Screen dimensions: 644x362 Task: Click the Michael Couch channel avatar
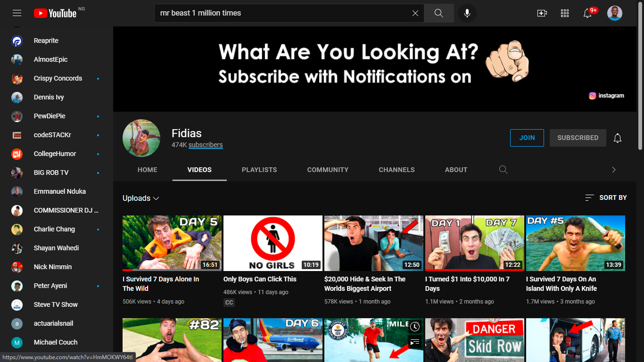tap(17, 343)
